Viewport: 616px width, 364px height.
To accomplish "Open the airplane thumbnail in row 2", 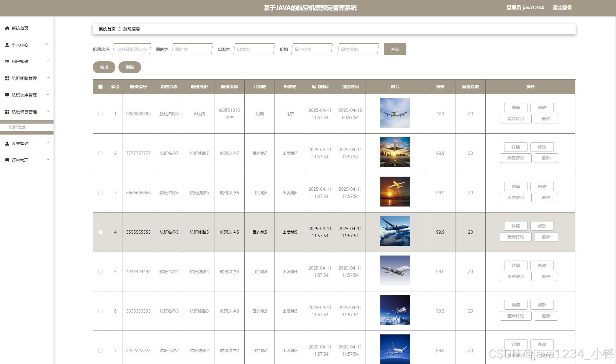I will pyautogui.click(x=395, y=152).
